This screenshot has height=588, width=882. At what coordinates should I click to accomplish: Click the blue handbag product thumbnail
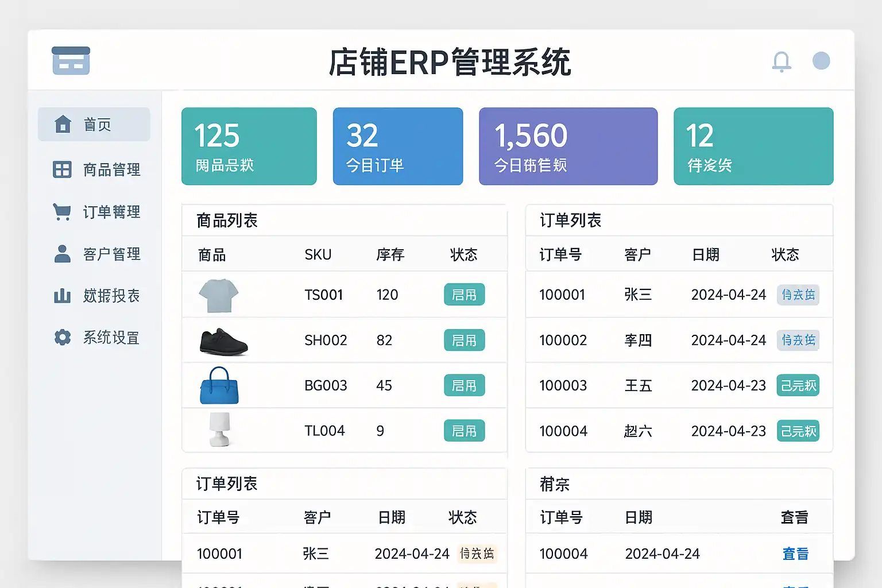pyautogui.click(x=219, y=386)
